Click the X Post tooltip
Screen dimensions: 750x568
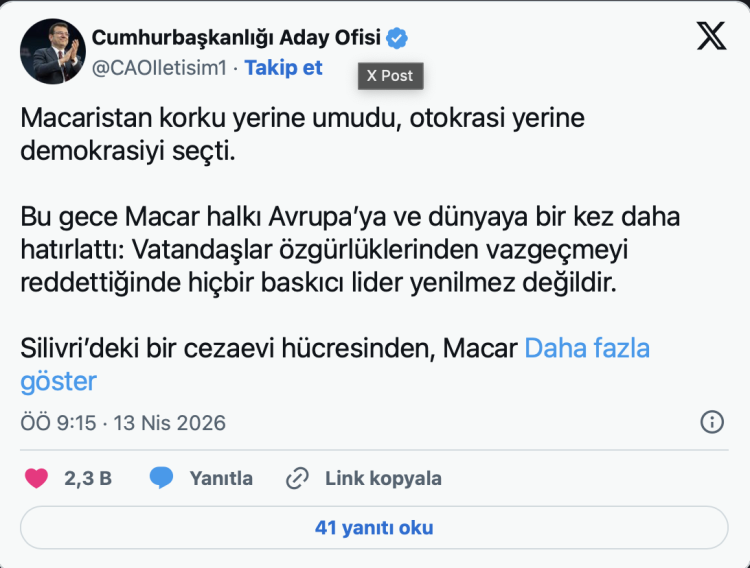(x=390, y=75)
